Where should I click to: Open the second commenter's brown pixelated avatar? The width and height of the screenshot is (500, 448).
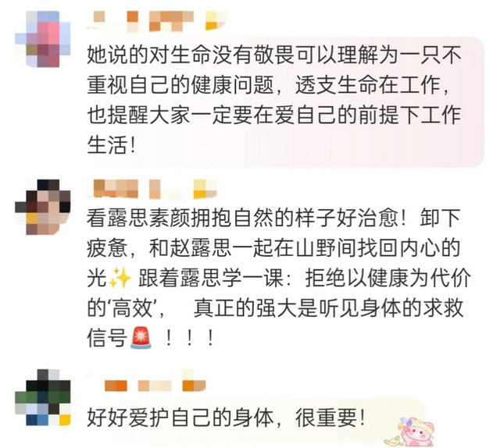pyautogui.click(x=43, y=207)
